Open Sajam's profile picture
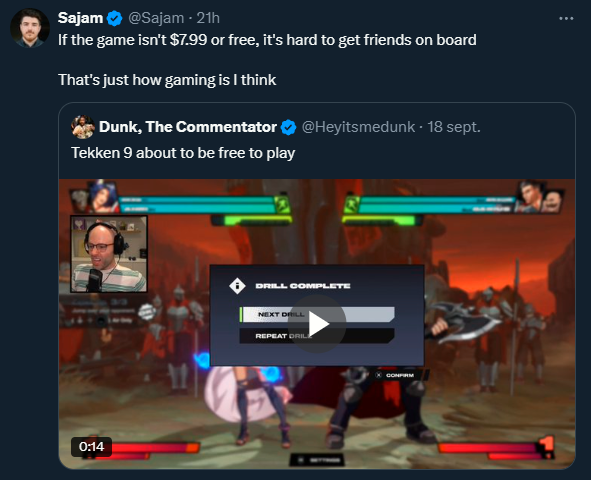The image size is (591, 480). (x=30, y=28)
